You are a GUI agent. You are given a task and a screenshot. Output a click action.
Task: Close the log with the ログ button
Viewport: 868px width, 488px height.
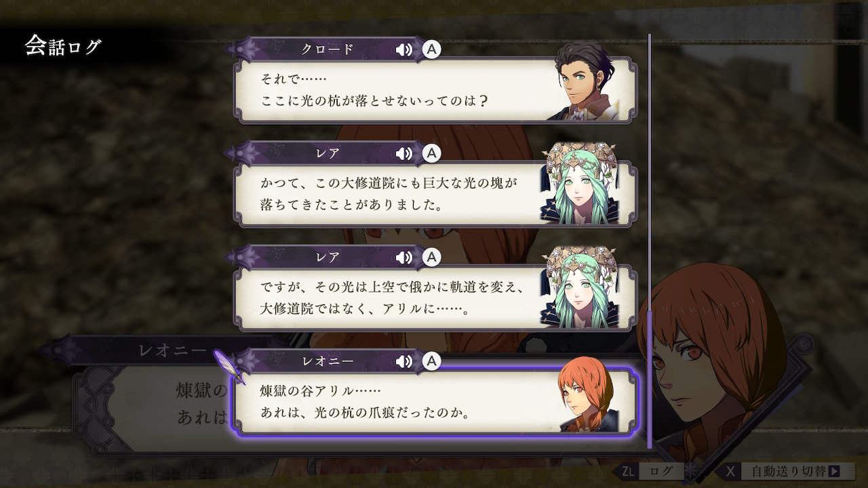662,471
